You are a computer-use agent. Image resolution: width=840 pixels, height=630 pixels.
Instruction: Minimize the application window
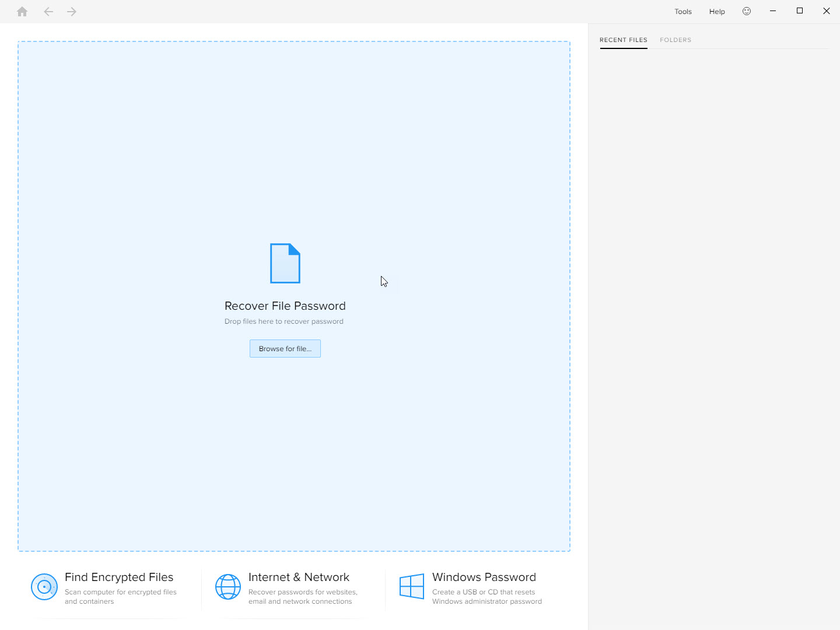[773, 11]
